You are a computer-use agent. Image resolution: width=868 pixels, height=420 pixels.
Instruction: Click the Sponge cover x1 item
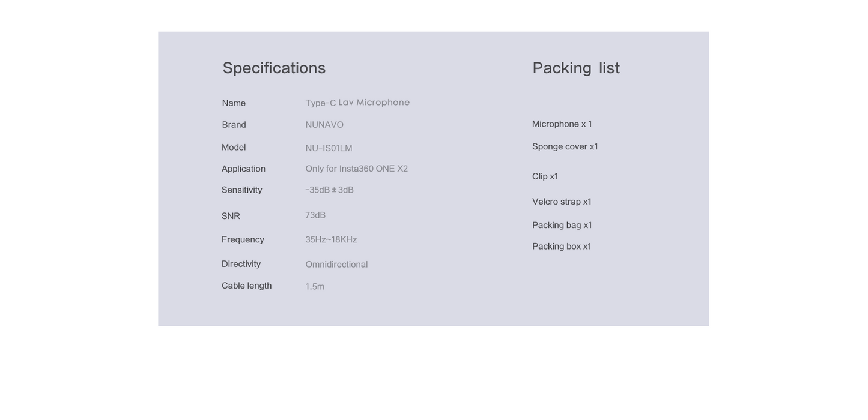point(565,146)
